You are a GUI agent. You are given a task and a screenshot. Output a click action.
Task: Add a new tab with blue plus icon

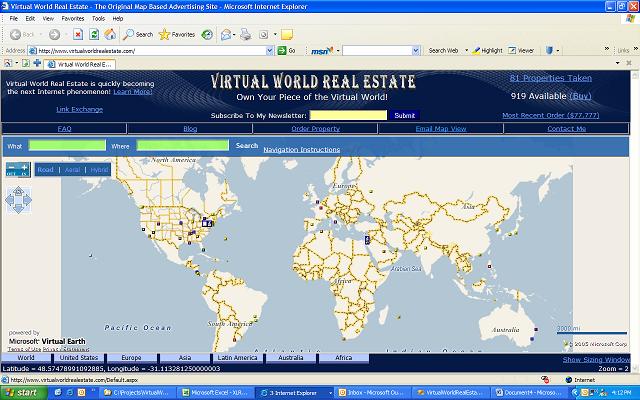tap(37, 63)
